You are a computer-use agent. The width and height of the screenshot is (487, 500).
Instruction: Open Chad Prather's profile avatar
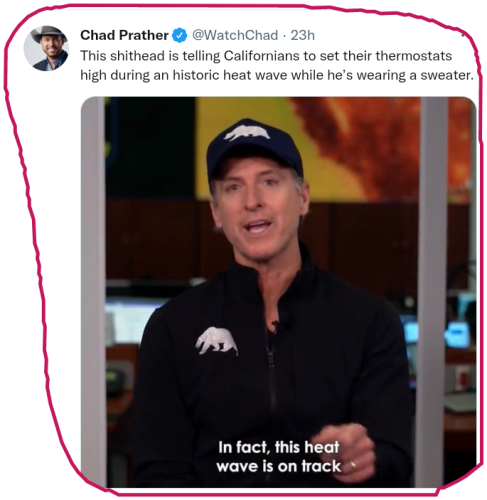[46, 48]
